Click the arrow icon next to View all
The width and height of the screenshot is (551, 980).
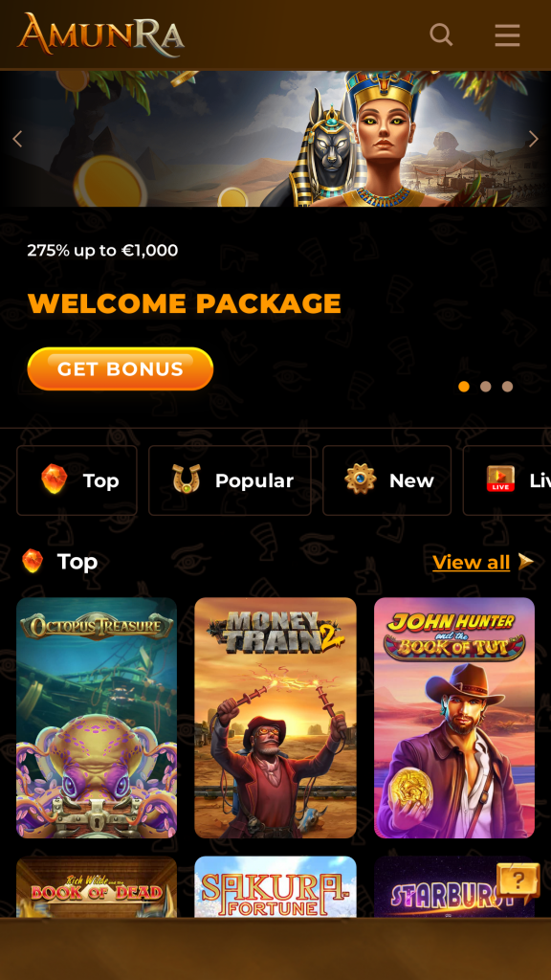click(x=525, y=562)
